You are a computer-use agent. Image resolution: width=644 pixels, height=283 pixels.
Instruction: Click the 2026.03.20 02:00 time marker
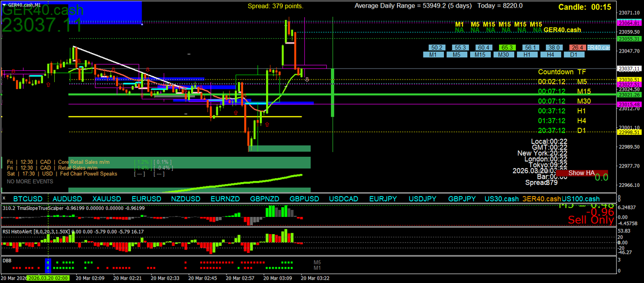tap(48, 278)
